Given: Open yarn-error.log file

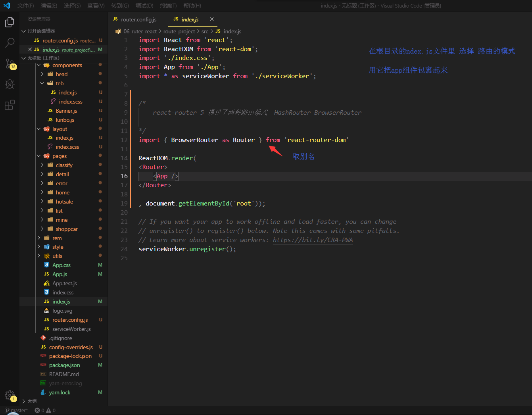Looking at the screenshot, I should coord(65,383).
